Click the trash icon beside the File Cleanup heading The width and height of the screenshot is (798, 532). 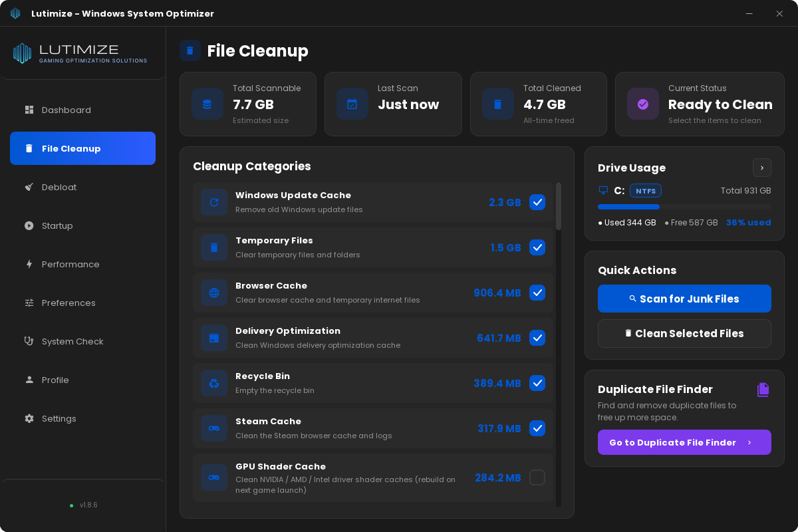tap(190, 51)
